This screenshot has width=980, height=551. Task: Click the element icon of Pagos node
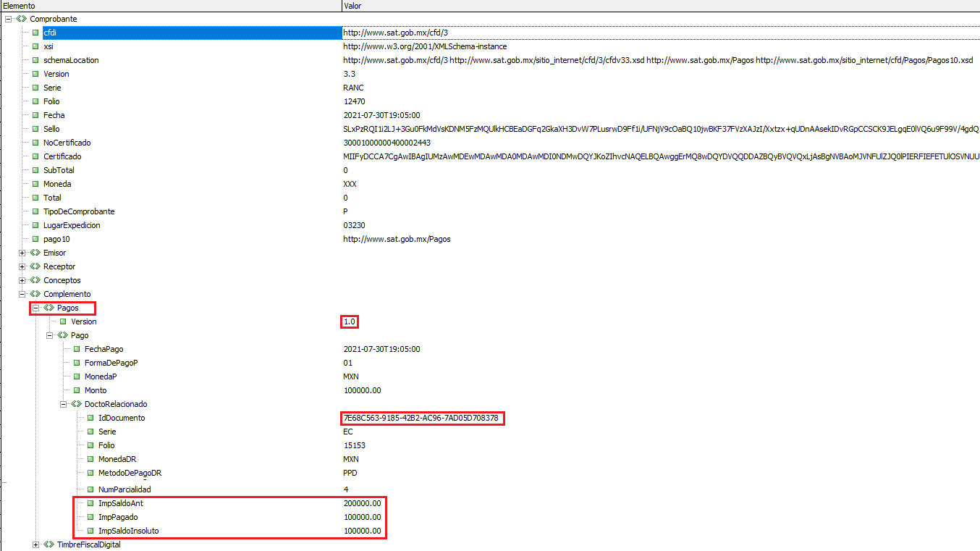pos(48,308)
